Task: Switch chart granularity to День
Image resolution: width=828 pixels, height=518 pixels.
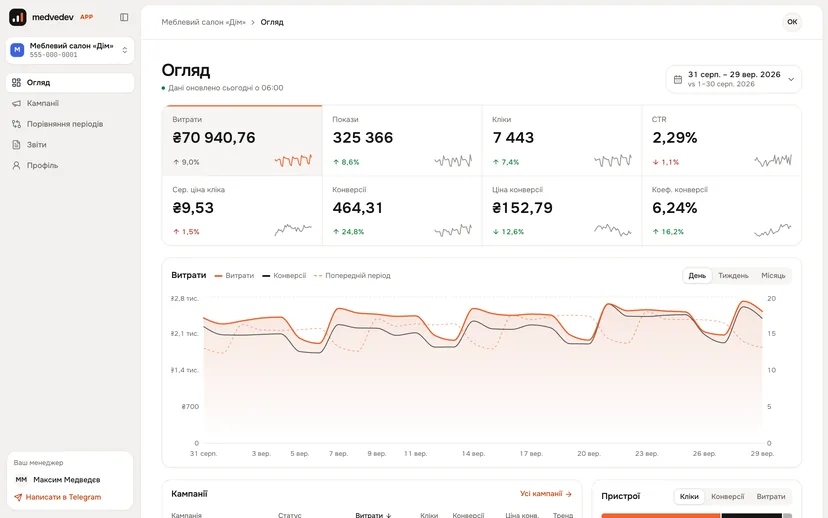Action: pos(697,276)
